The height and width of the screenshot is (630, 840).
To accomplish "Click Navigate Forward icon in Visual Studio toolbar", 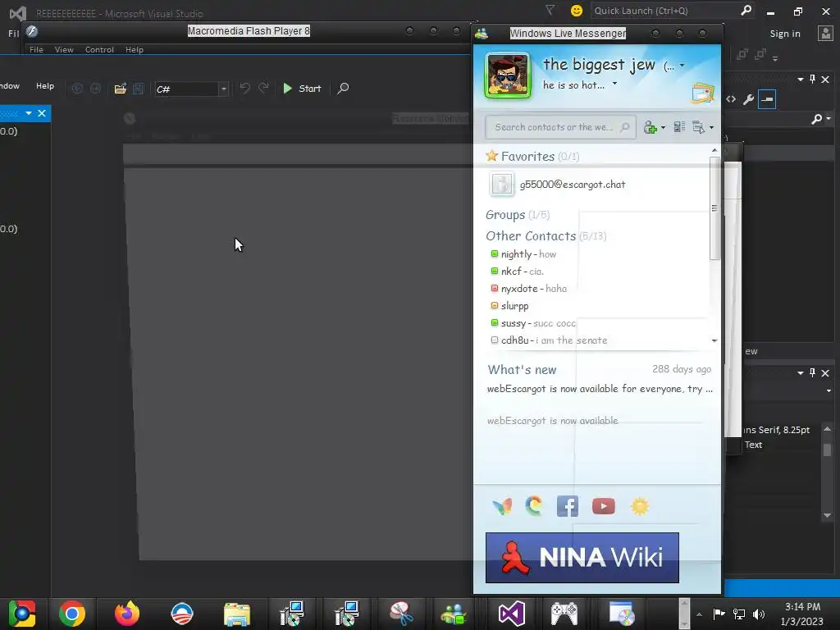I will (95, 89).
